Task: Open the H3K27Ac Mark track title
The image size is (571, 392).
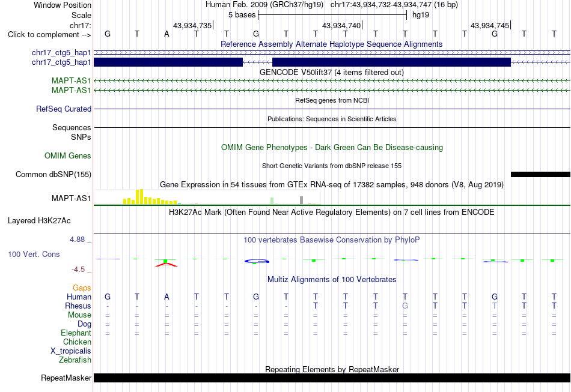Action: click(x=331, y=212)
